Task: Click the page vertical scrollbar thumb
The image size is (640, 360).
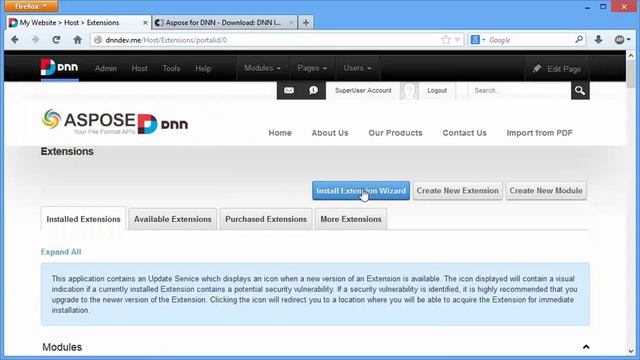Action: coord(631,73)
